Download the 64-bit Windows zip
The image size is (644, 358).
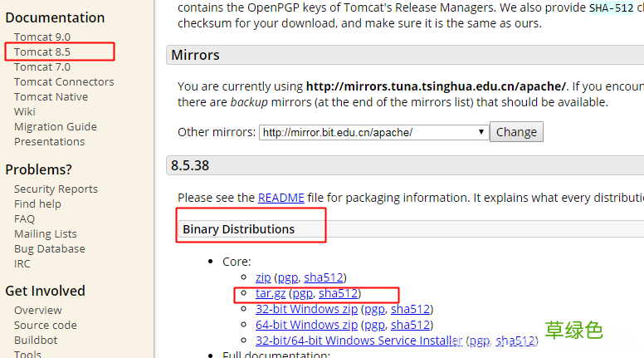coord(306,325)
